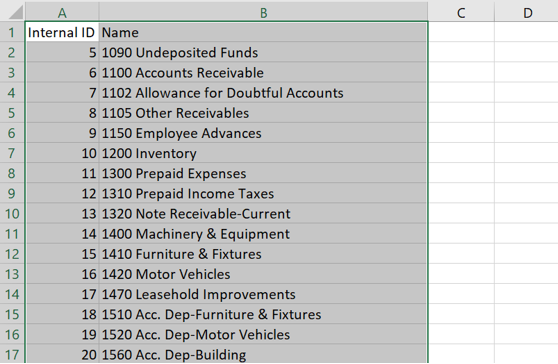
Task: Click cell '1102 Allowance for Doubtful Accounts'
Action: pyautogui.click(x=263, y=93)
